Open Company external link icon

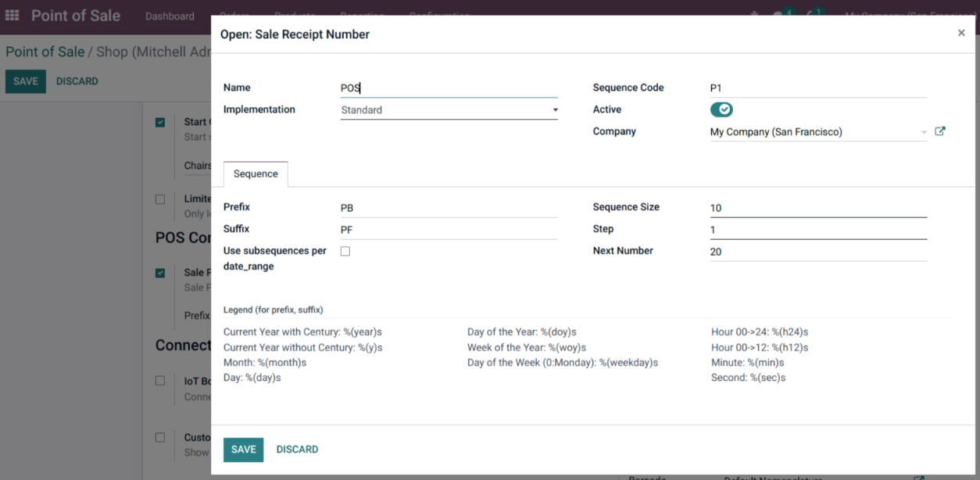coord(940,131)
